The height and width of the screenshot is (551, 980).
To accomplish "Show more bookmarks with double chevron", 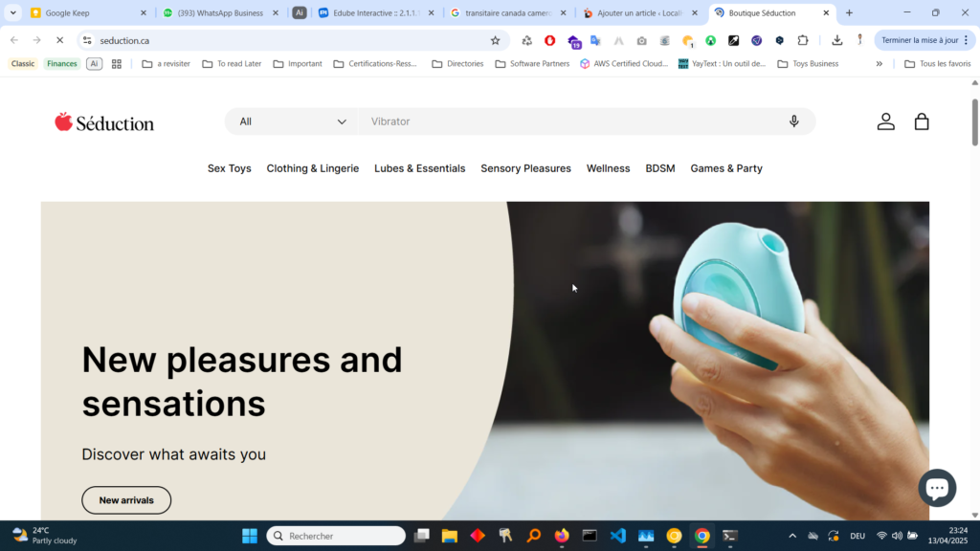I will pos(879,64).
